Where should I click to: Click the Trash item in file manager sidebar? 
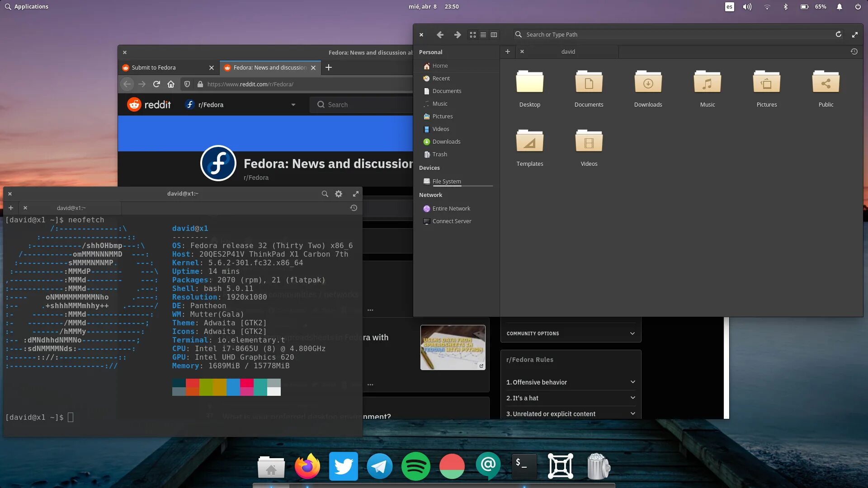pyautogui.click(x=439, y=154)
